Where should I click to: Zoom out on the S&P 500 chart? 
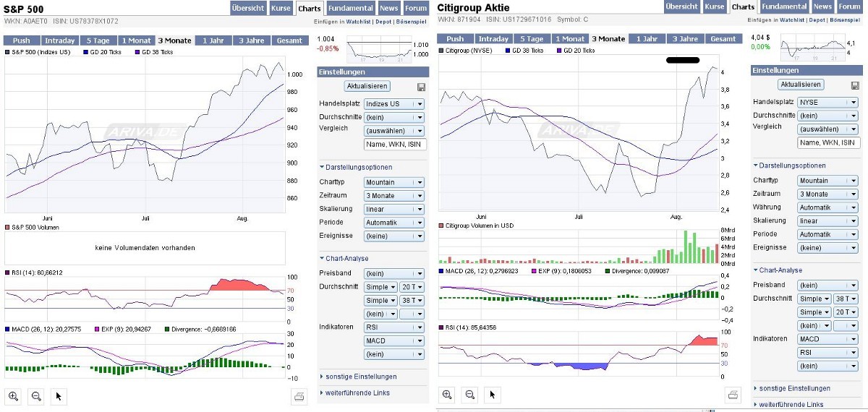(35, 395)
